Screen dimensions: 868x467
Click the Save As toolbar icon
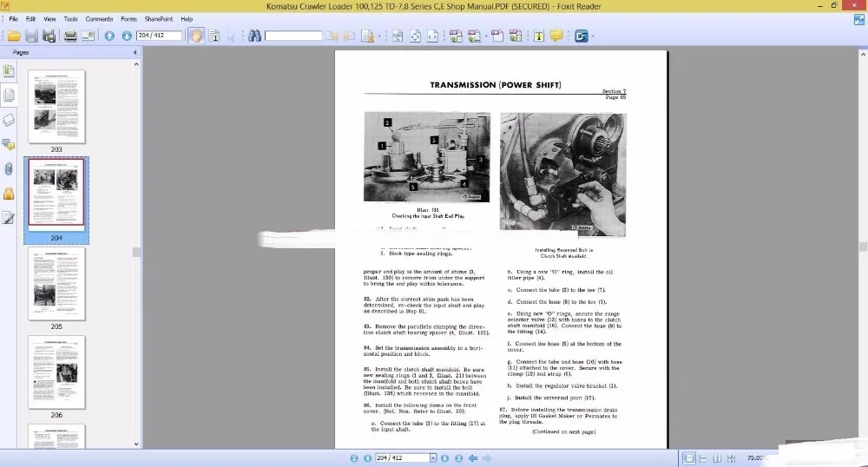pyautogui.click(x=49, y=36)
